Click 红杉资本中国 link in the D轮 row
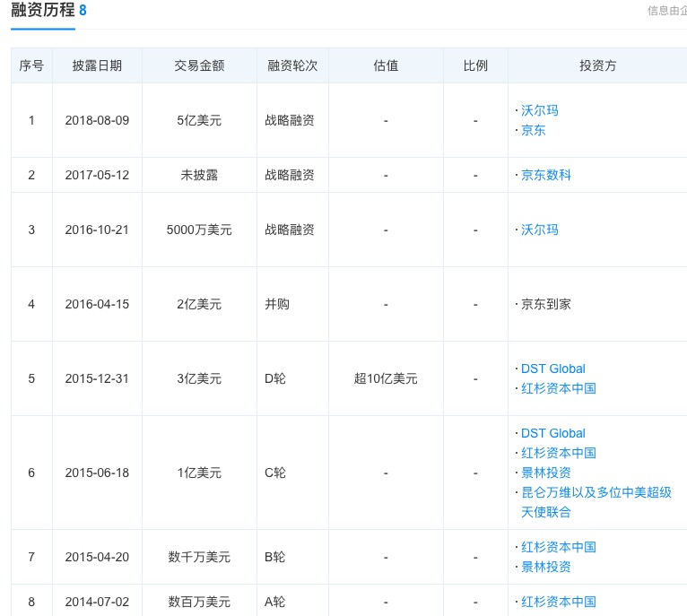Screen dimensions: 687x616 coord(558,388)
